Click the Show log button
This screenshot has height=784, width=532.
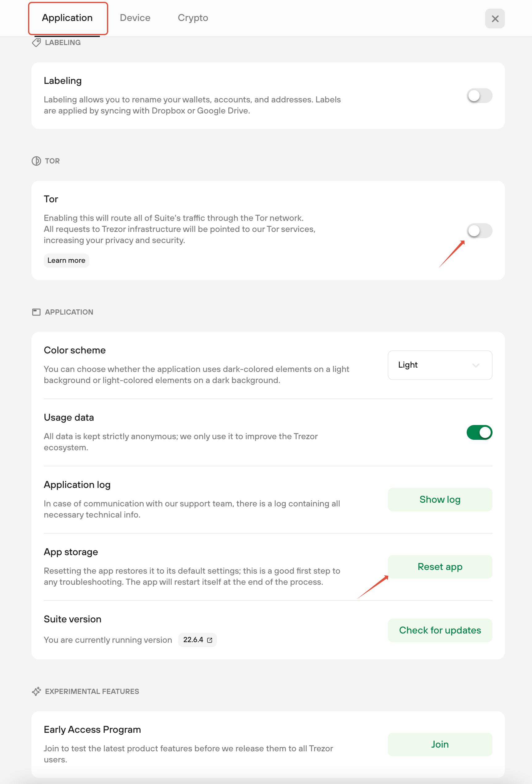pos(440,500)
